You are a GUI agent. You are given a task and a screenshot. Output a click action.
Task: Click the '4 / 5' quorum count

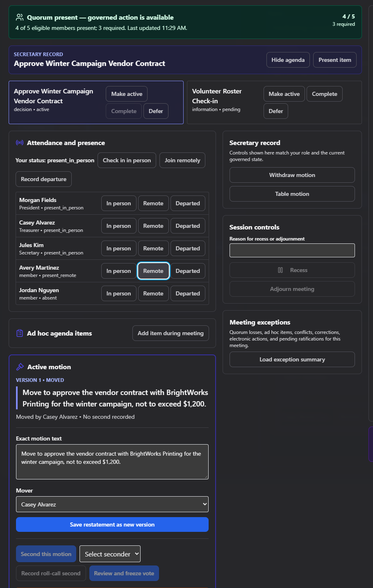point(349,16)
